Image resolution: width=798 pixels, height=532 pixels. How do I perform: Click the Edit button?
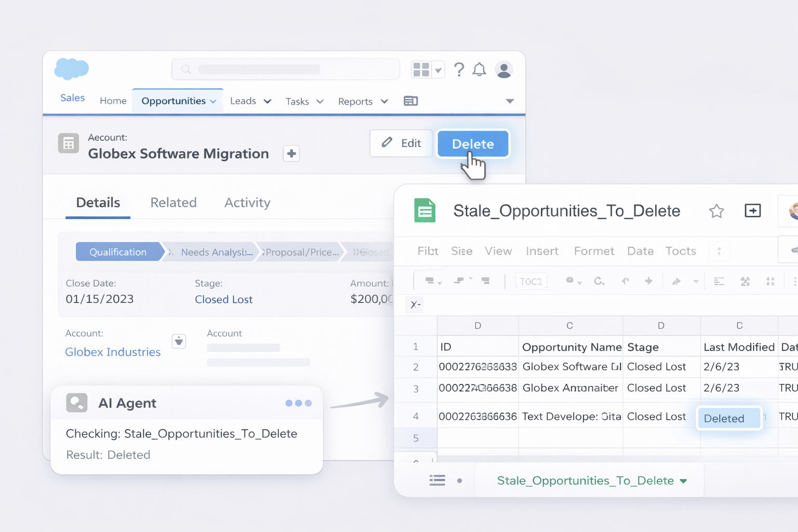tap(401, 143)
